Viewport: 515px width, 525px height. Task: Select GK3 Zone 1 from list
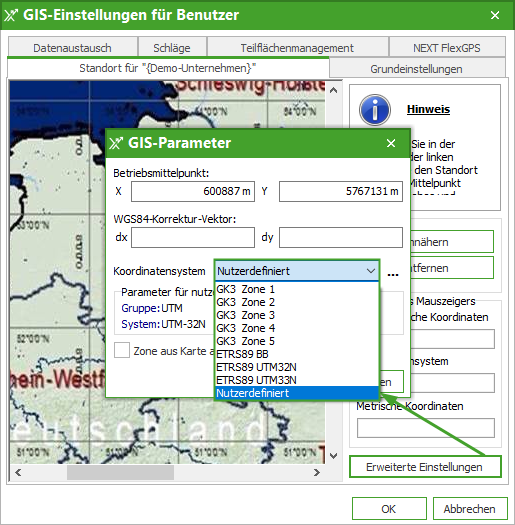coord(297,289)
